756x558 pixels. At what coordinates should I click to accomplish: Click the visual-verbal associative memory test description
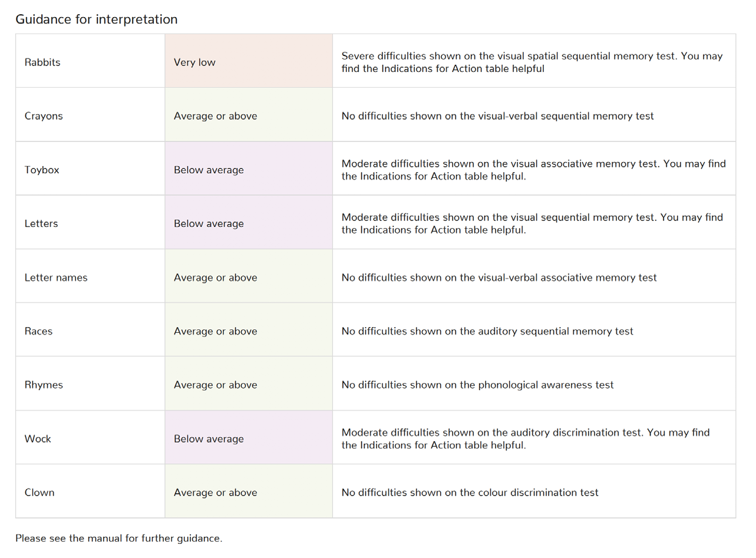[x=534, y=276]
